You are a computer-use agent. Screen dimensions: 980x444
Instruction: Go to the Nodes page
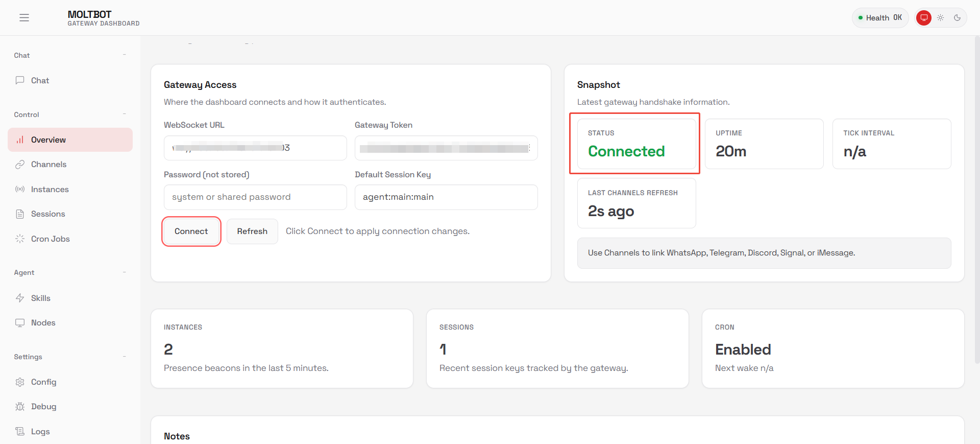tap(43, 323)
